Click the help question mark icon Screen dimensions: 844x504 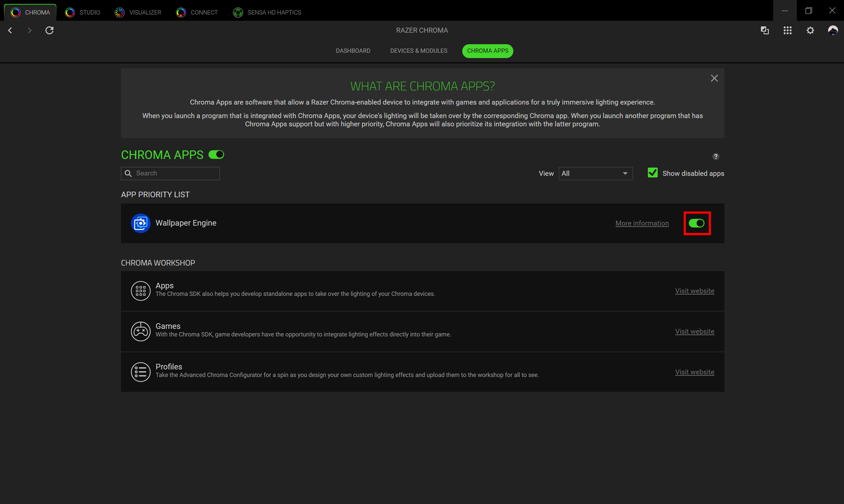point(715,156)
